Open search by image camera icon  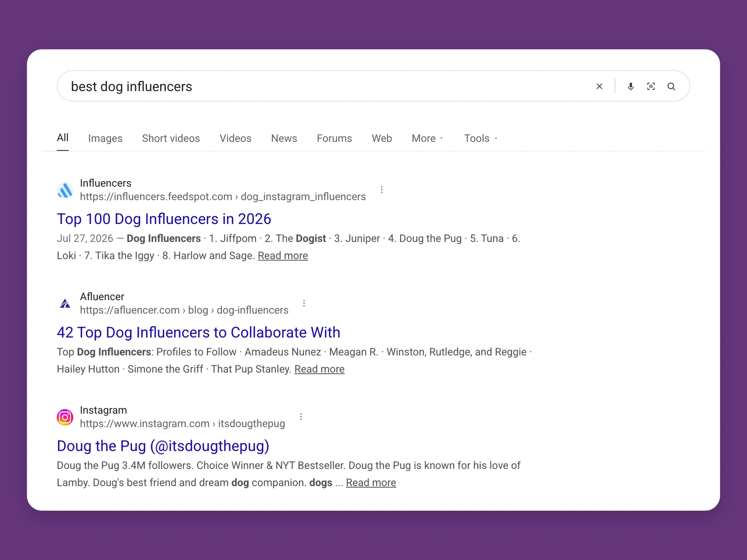point(651,86)
